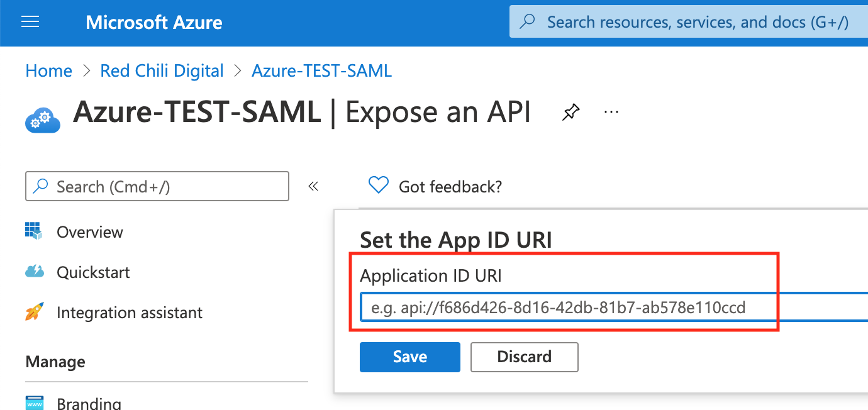Save the App ID URI
Image resolution: width=868 pixels, height=410 pixels.
[410, 357]
